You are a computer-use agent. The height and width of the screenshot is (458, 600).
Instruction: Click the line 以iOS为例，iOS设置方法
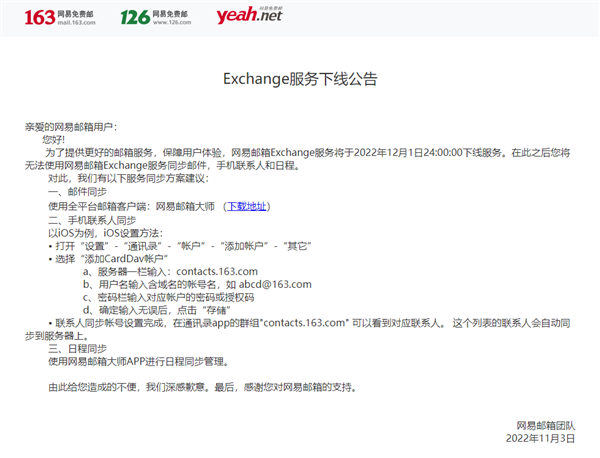pyautogui.click(x=106, y=233)
